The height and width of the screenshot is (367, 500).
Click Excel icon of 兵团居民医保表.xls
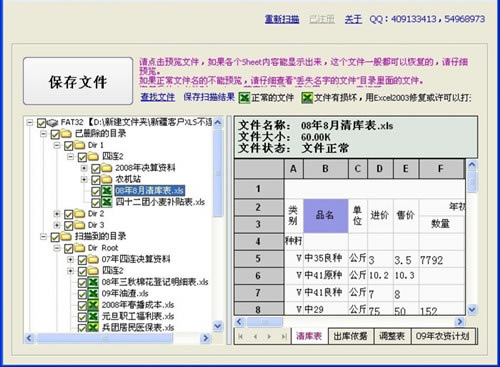(x=93, y=327)
